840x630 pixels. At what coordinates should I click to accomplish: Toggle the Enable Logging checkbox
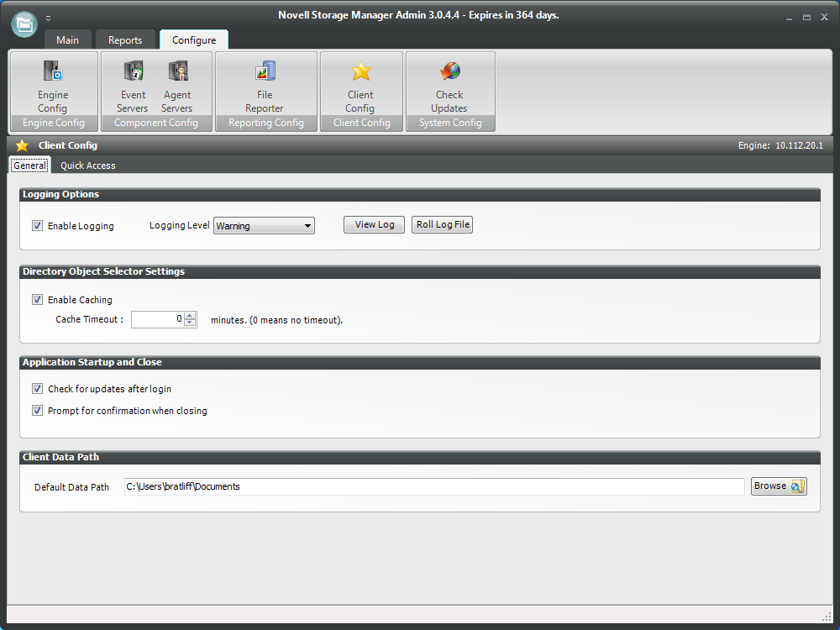(x=37, y=225)
